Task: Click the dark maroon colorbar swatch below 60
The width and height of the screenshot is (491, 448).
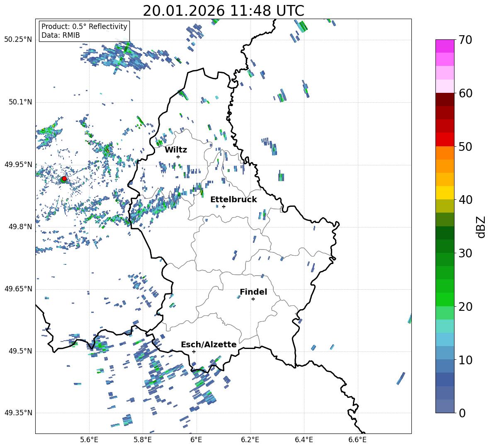Action: [445, 99]
